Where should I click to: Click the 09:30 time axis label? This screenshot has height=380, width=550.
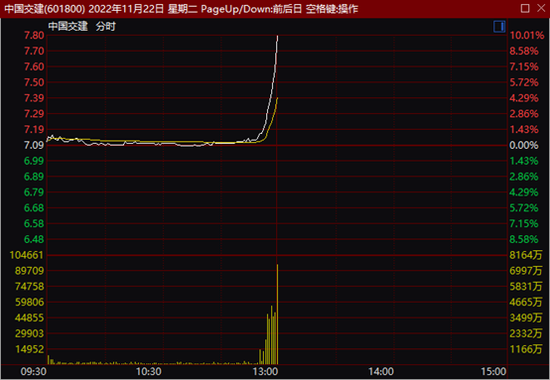pyautogui.click(x=33, y=372)
